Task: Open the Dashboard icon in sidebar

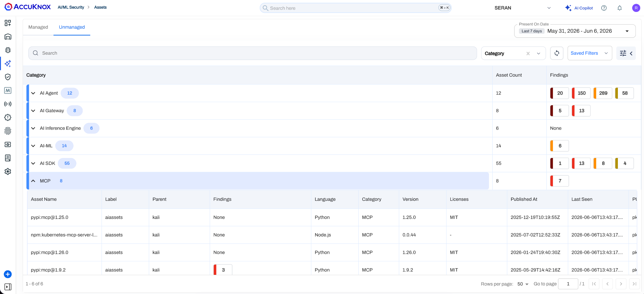Action: click(x=8, y=23)
